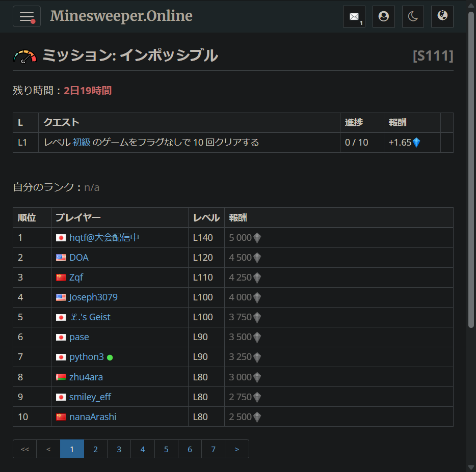The image size is (476, 472).
Task: Open player nanaArashi profile
Action: [93, 417]
